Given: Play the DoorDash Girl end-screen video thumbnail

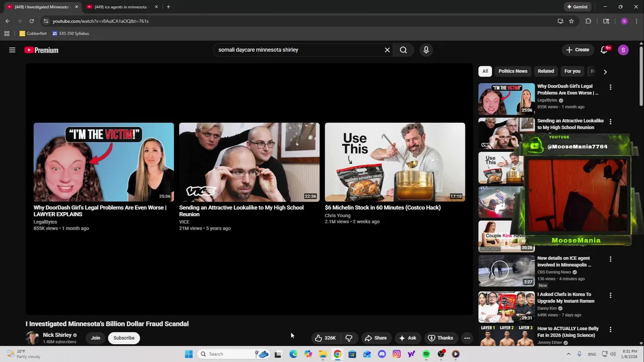Looking at the screenshot, I should coord(104,162).
